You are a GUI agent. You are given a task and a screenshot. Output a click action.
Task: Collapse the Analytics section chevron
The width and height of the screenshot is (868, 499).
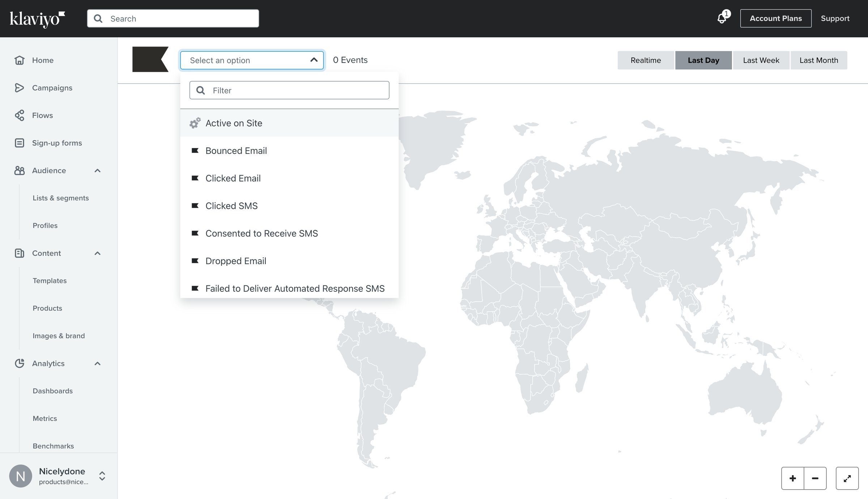(x=97, y=363)
